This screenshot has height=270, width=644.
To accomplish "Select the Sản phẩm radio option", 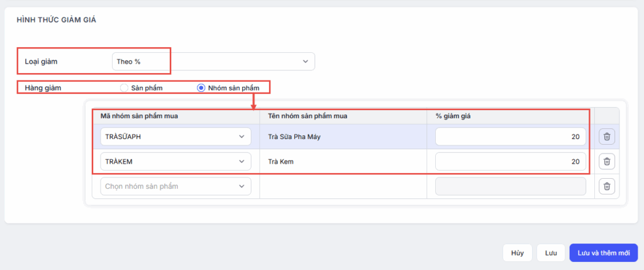I will coord(125,88).
